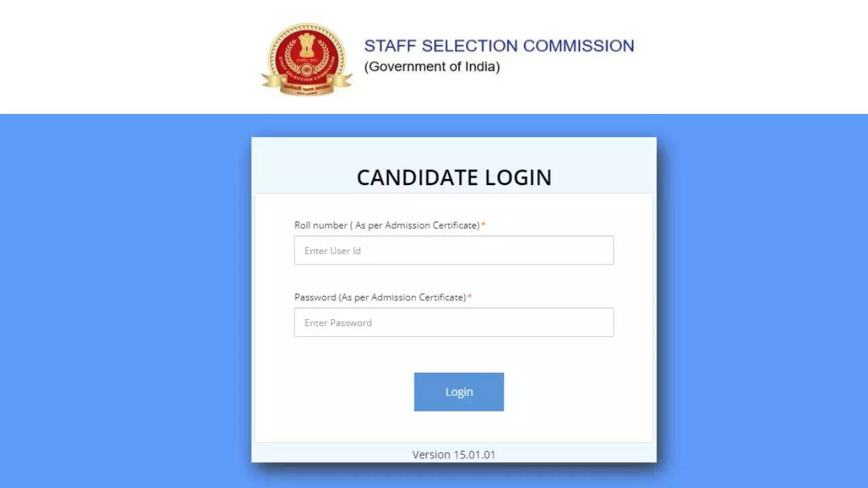Click the Version 15.01.01 footer text
The image size is (868, 488).
(454, 454)
